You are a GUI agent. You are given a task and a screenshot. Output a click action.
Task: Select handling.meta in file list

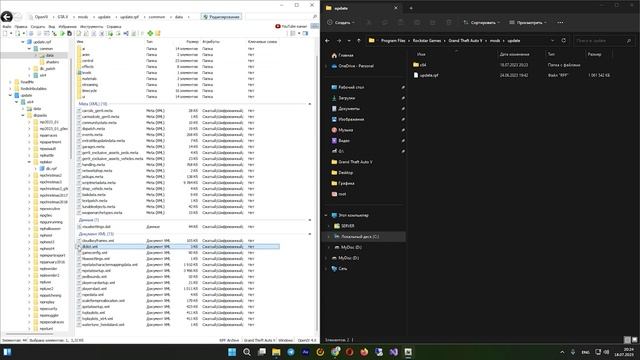93,165
